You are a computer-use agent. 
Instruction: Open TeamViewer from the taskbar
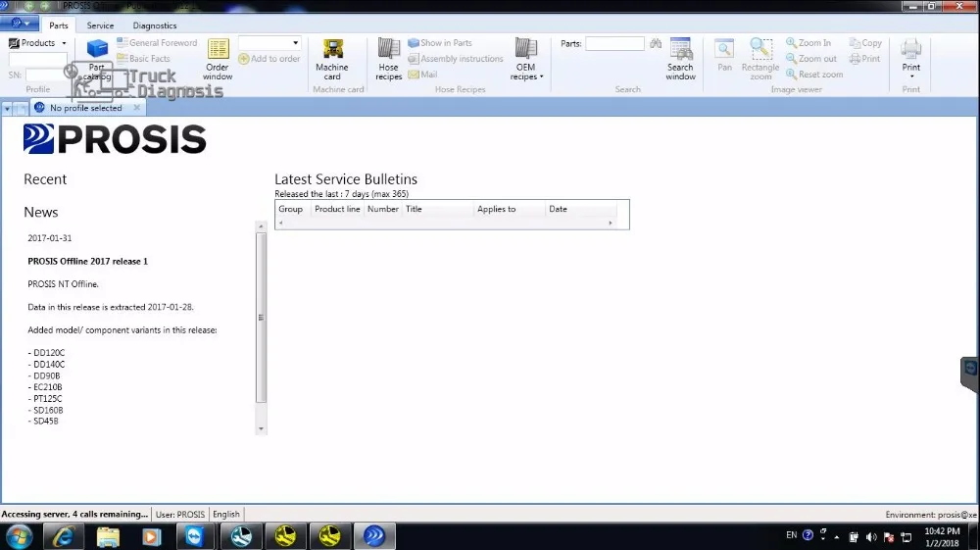pos(195,536)
